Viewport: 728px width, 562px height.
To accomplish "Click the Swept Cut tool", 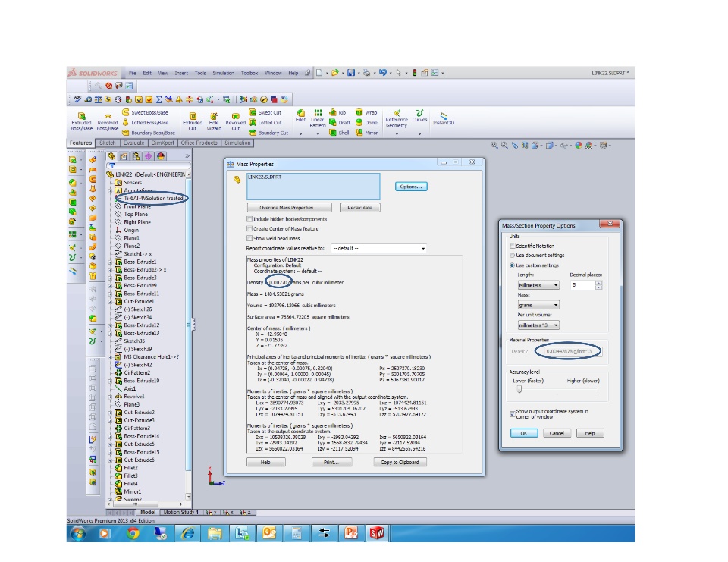I will point(265,112).
